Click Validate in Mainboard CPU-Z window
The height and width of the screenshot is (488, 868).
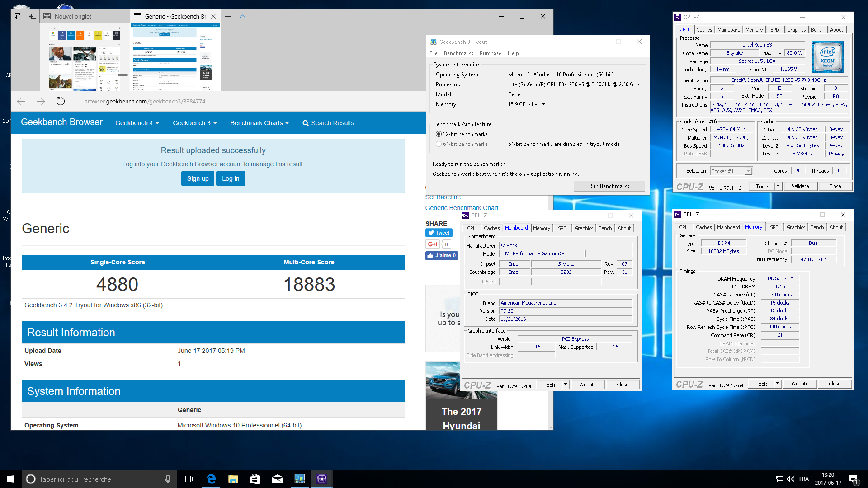click(588, 385)
